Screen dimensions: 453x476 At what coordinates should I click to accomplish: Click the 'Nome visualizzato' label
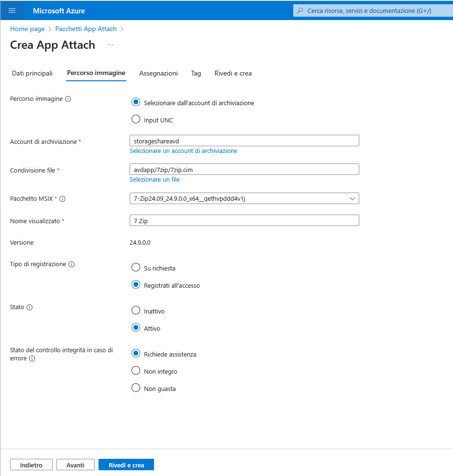(x=35, y=221)
